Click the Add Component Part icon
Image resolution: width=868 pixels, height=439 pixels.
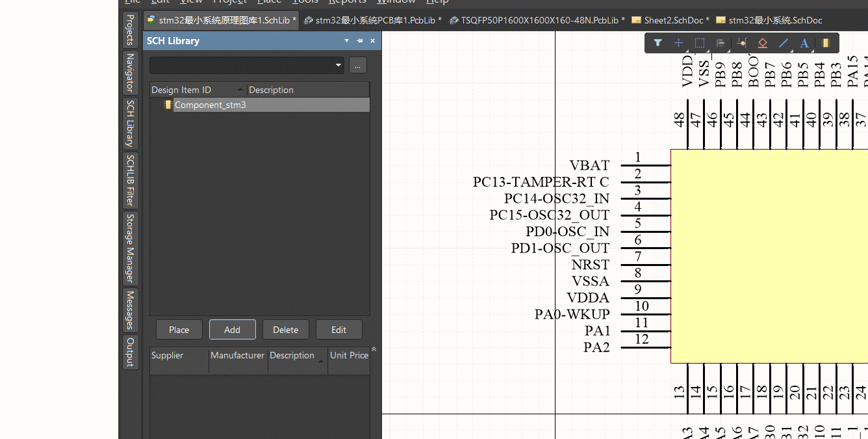point(825,44)
